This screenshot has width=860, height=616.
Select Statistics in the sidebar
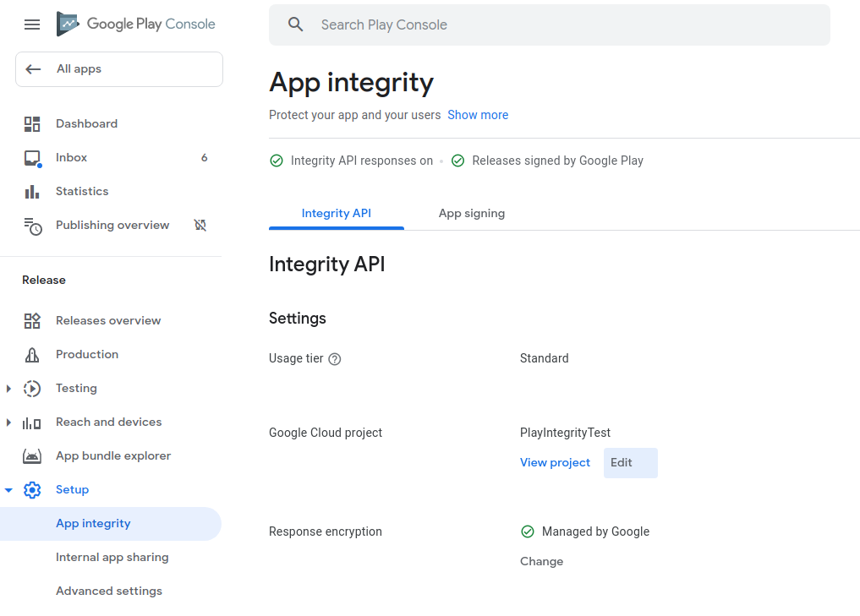pyautogui.click(x=82, y=191)
